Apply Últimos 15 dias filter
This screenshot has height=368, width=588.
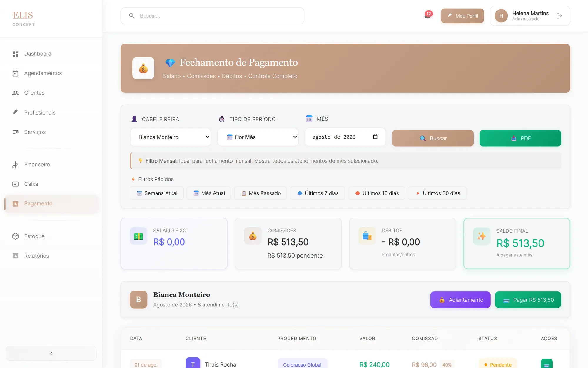[x=377, y=193]
